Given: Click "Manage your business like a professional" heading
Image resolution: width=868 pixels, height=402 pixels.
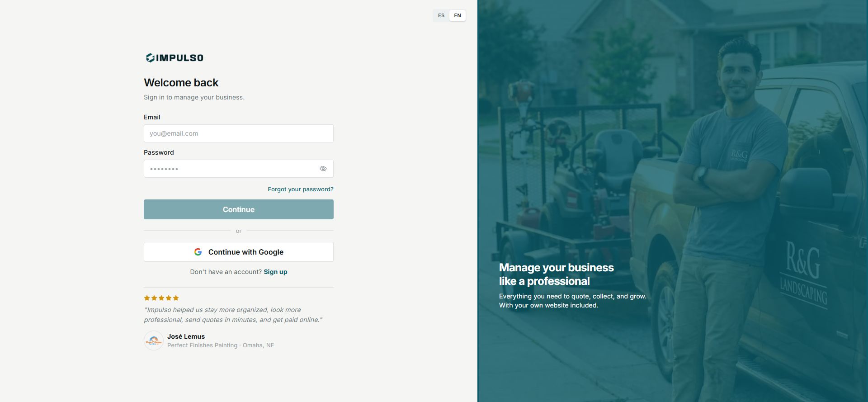Looking at the screenshot, I should (557, 274).
